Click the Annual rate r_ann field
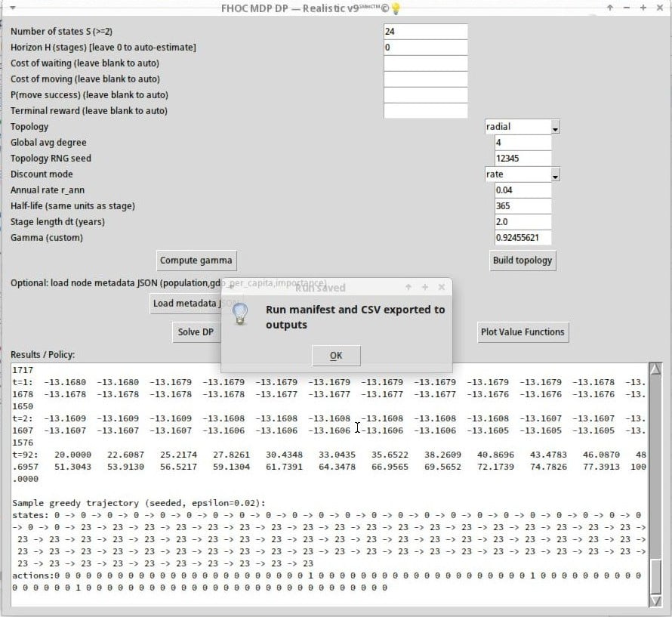672x617 pixels. pos(522,190)
